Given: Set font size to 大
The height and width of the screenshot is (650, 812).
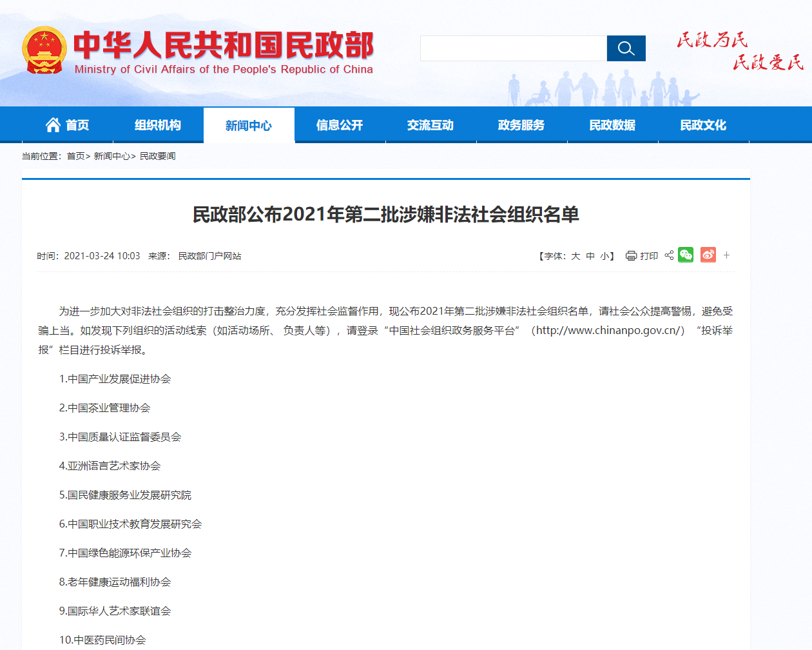Looking at the screenshot, I should point(575,256).
